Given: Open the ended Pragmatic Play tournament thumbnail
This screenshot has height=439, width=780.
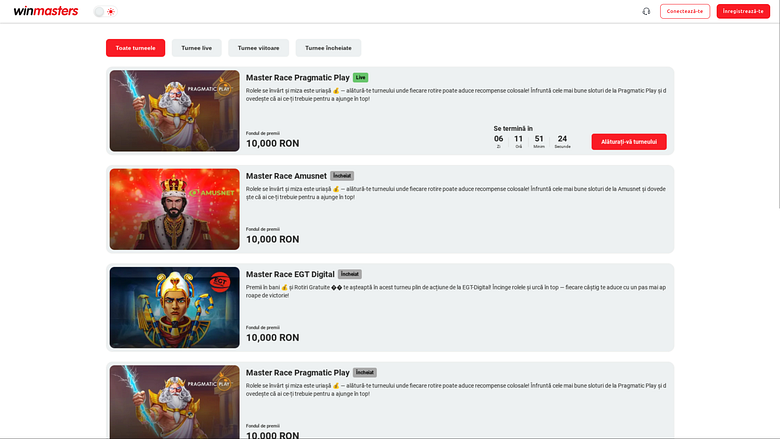Looking at the screenshot, I should [x=175, y=402].
